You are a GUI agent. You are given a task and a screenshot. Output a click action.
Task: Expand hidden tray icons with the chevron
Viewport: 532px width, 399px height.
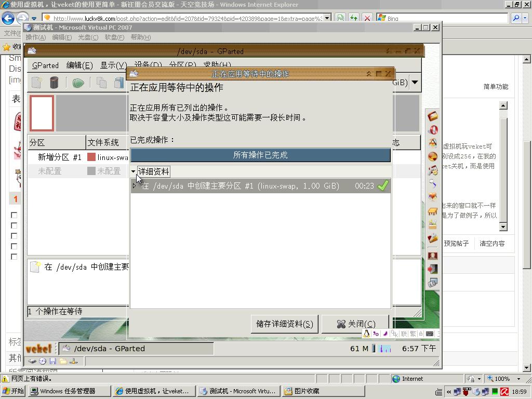tap(448, 392)
